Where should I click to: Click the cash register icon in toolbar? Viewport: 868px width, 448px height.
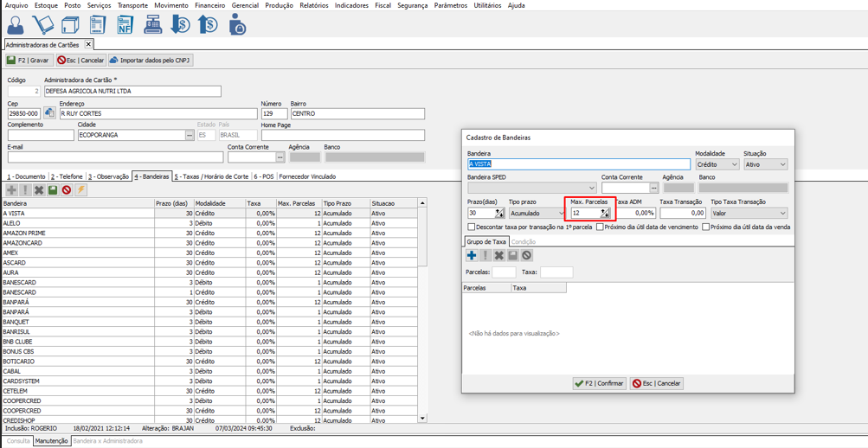click(x=152, y=25)
